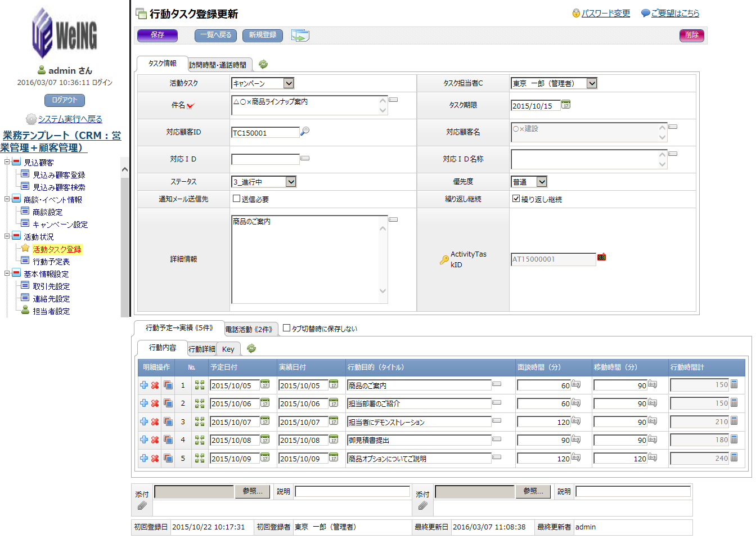Switch to the 訪問時間・通話時間 tab
The height and width of the screenshot is (543, 756).
[218, 65]
